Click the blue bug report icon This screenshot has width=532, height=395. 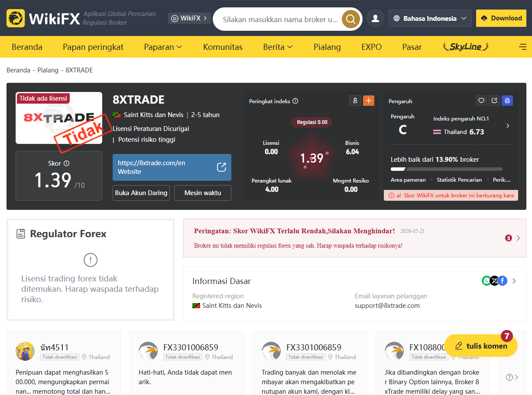[507, 101]
